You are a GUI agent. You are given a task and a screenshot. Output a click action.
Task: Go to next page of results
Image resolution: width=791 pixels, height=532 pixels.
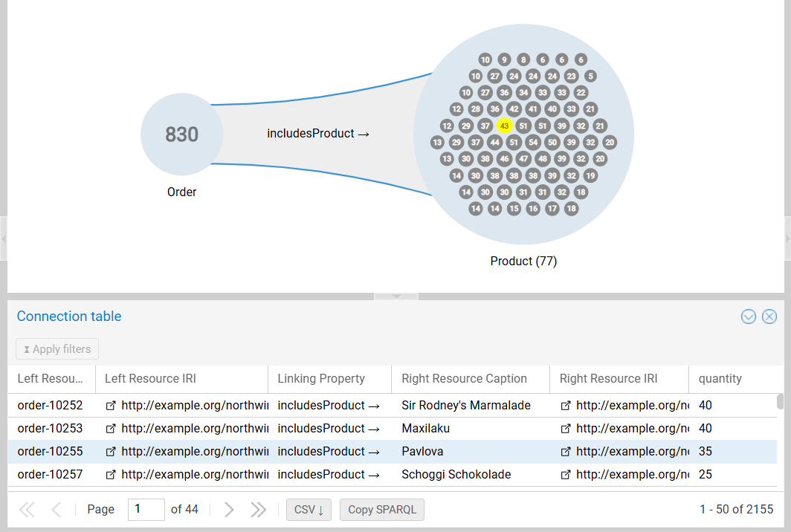[x=229, y=509]
